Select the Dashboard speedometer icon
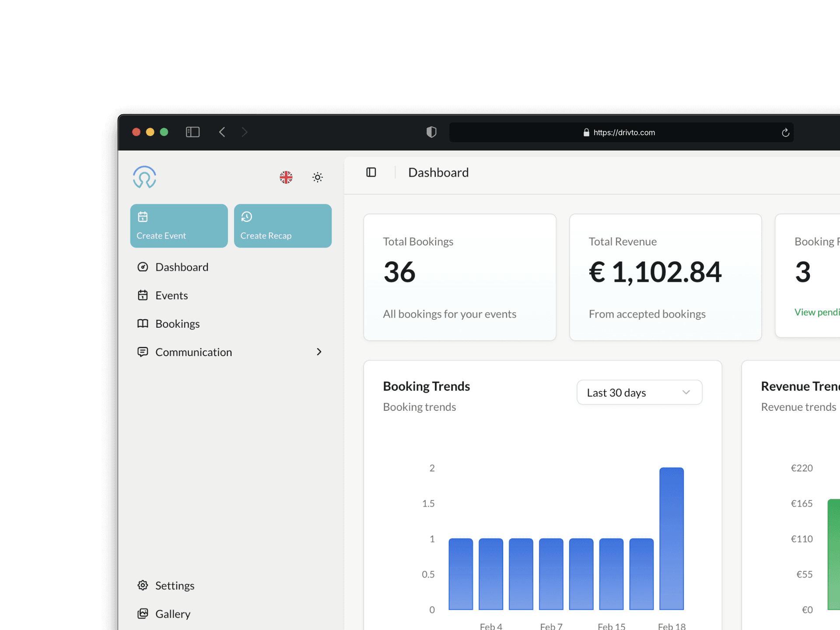 pos(143,267)
